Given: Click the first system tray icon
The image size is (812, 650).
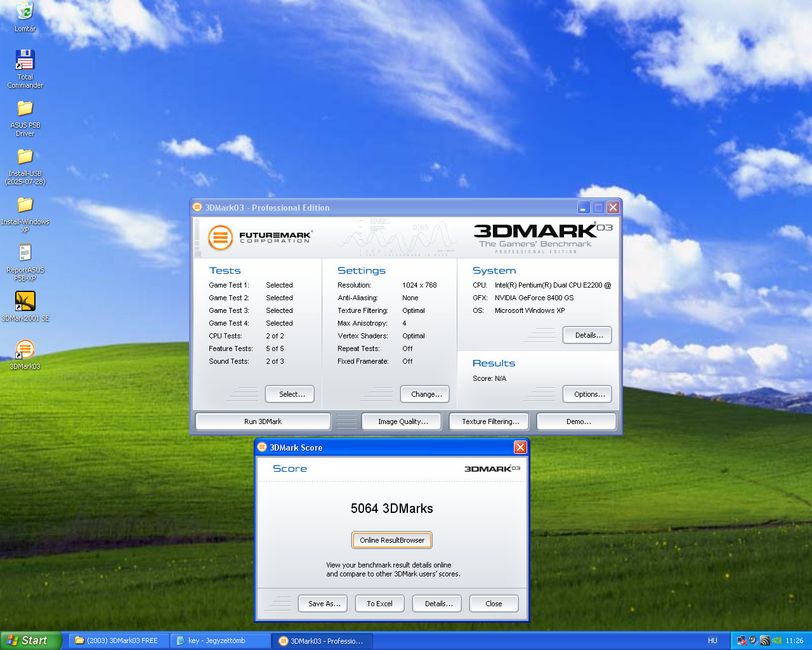Looking at the screenshot, I should 742,640.
